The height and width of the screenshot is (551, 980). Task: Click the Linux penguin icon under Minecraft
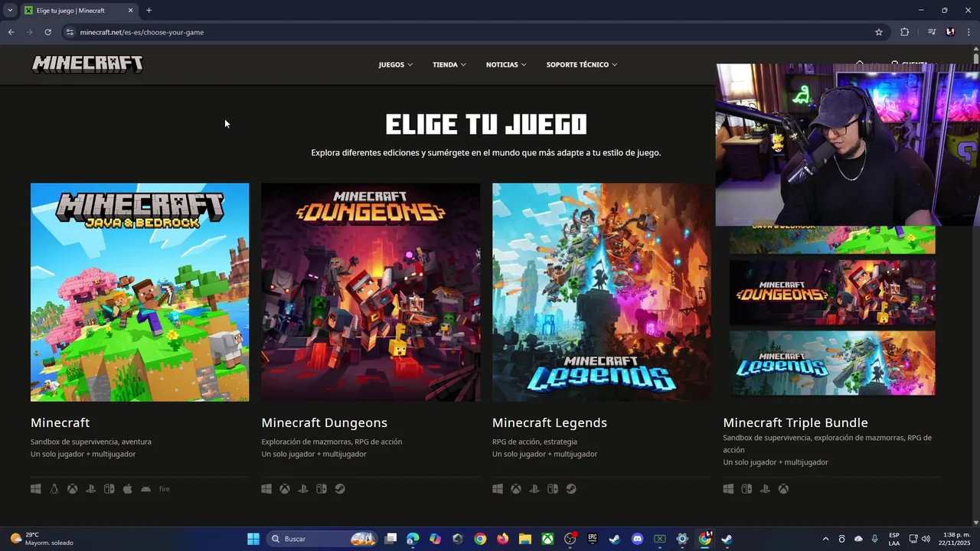coord(54,489)
